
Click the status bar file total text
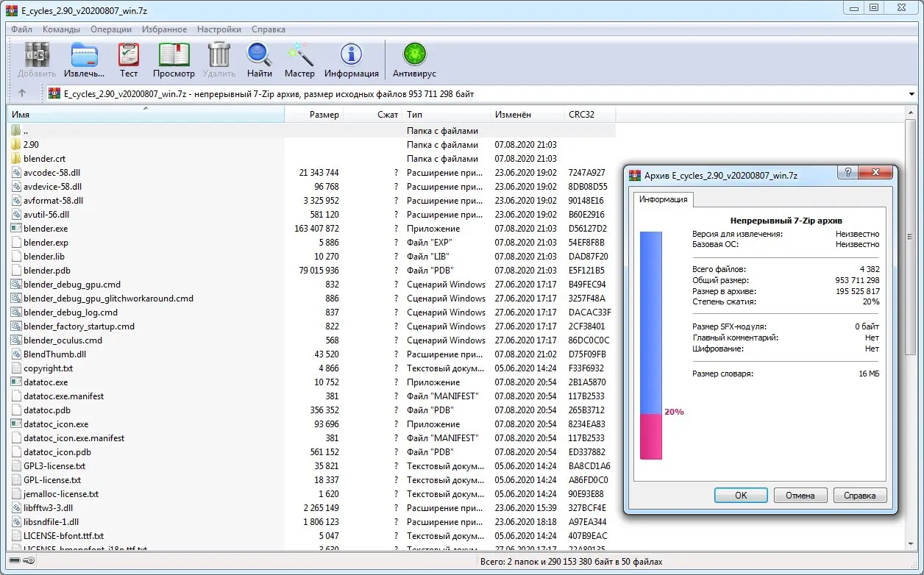pos(569,561)
